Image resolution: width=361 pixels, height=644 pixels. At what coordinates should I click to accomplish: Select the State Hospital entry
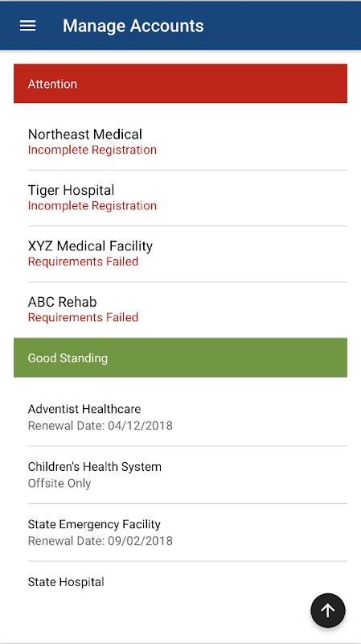point(187,582)
